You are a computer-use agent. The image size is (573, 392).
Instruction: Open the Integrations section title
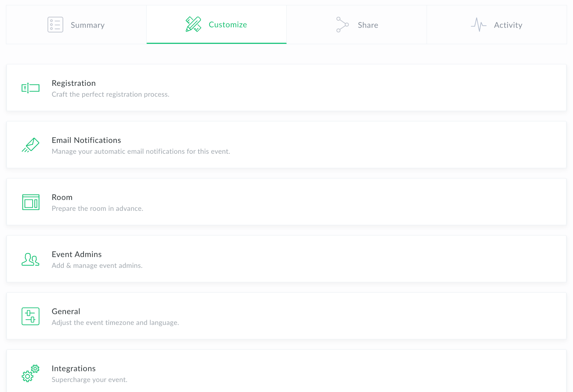tap(74, 368)
